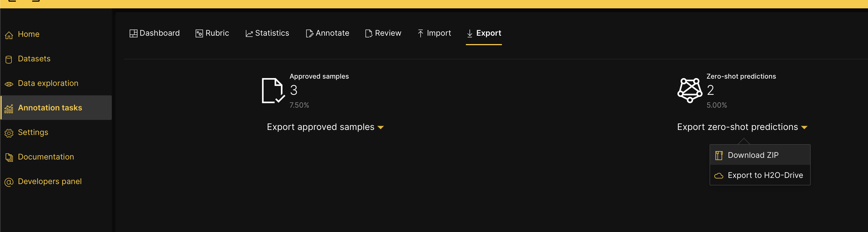Open the Annotate tab

pyautogui.click(x=327, y=33)
